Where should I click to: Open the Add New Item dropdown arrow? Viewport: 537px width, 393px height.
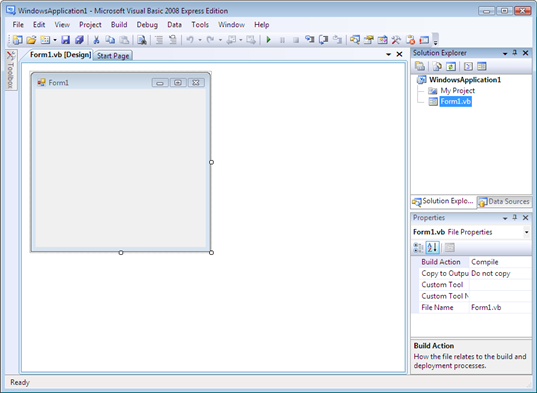[55, 40]
